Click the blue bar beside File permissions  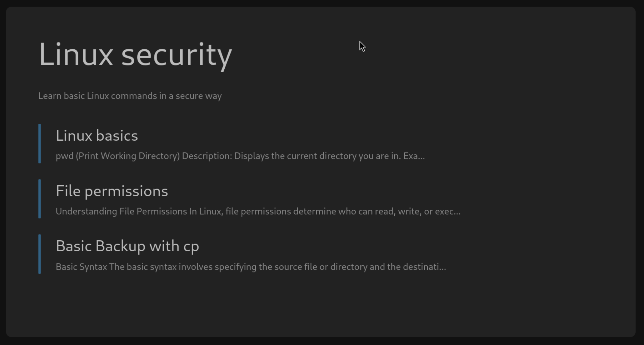(x=40, y=199)
